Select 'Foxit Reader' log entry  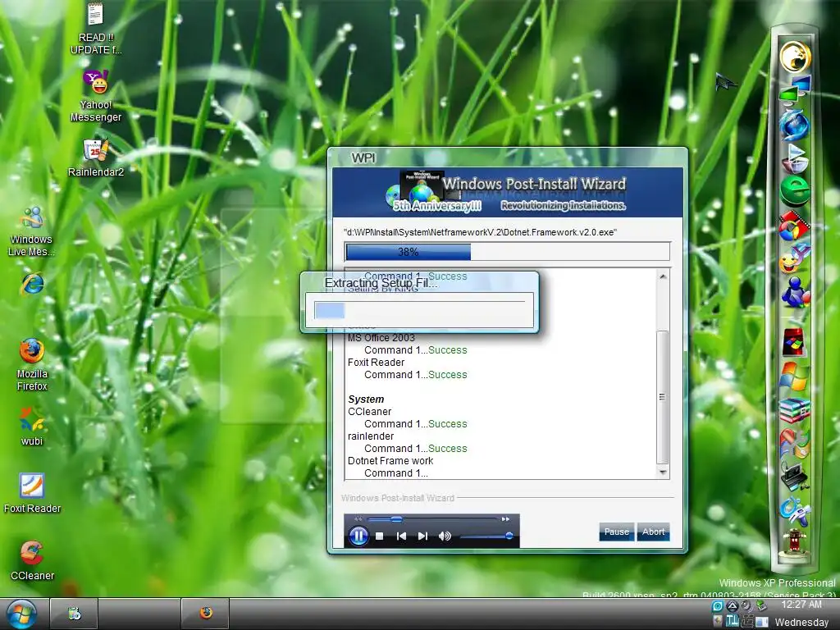click(x=376, y=362)
